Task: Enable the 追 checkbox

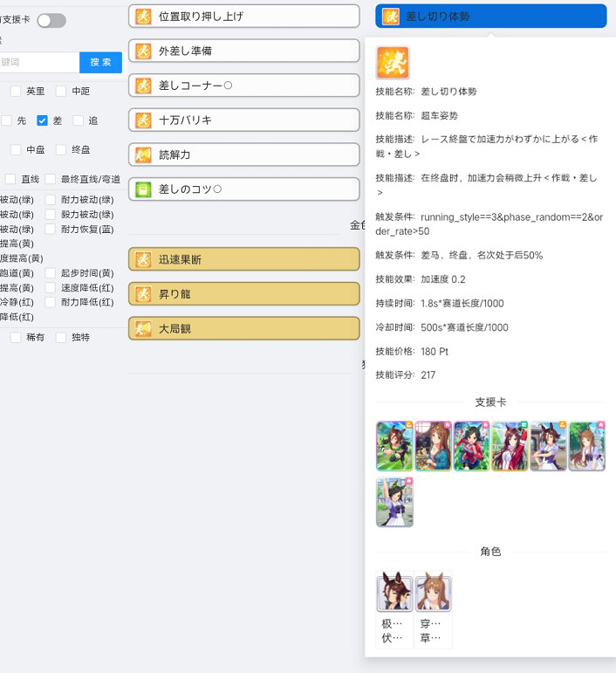Action: (79, 120)
